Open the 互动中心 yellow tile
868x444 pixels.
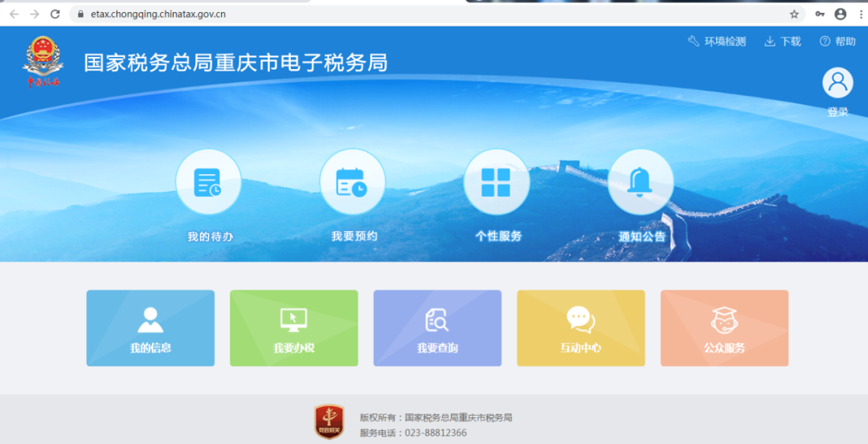coord(581,328)
